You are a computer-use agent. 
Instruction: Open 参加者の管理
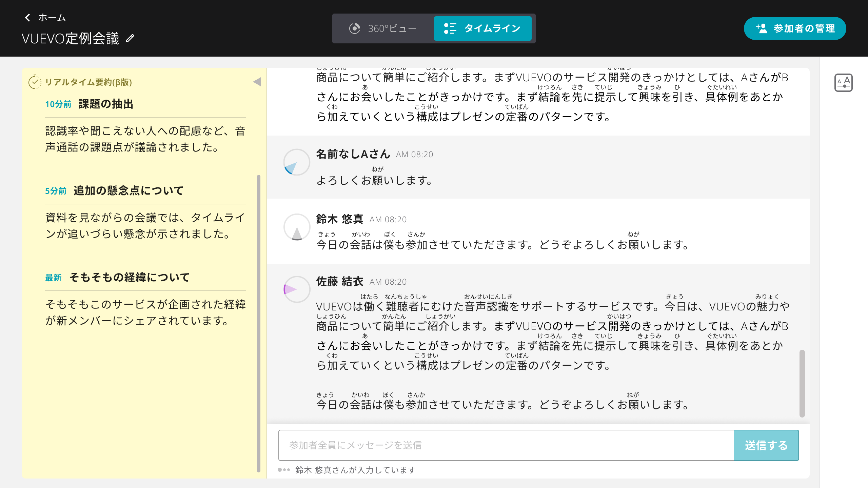point(795,28)
